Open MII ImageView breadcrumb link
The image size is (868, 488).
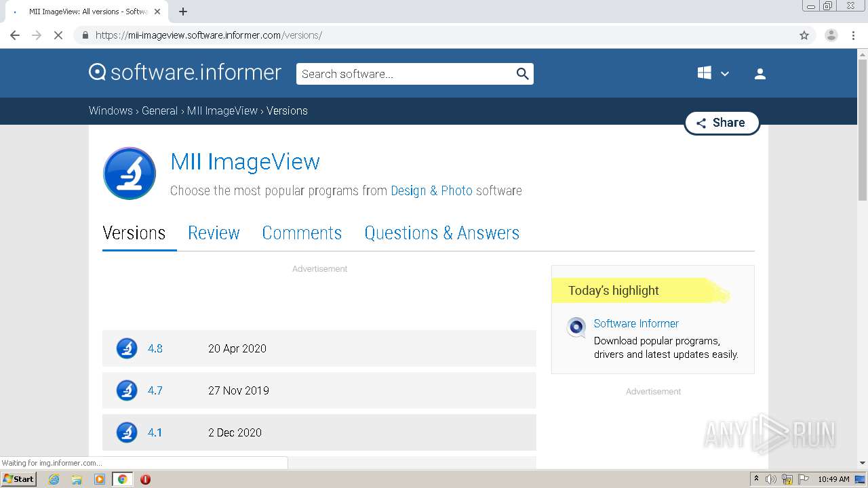pyautogui.click(x=222, y=110)
